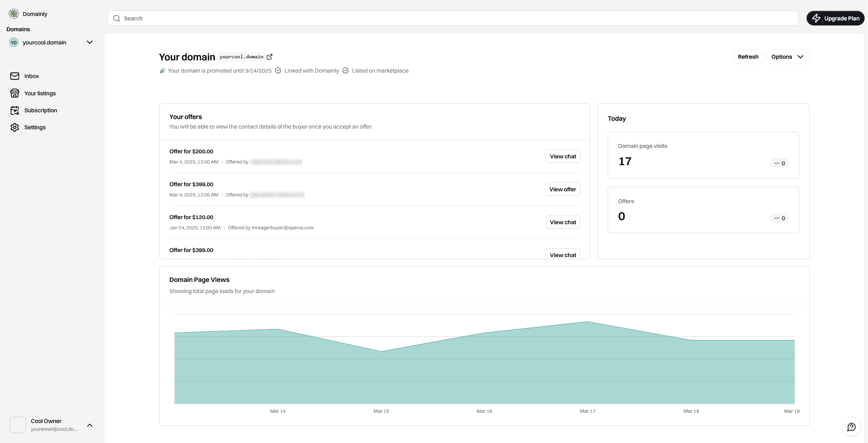This screenshot has width=868, height=443.
Task: Open Subscription settings from the sidebar
Action: pos(40,110)
